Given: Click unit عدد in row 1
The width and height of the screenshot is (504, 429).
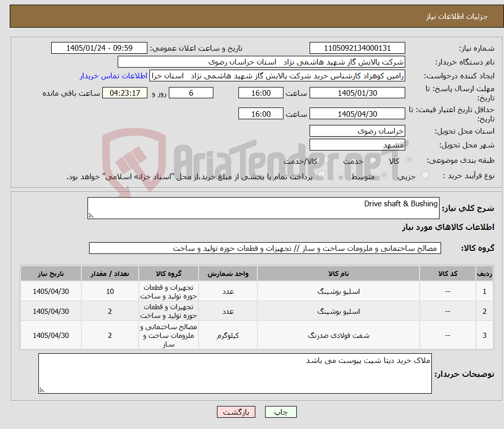Looking at the screenshot, I should click(x=228, y=291).
